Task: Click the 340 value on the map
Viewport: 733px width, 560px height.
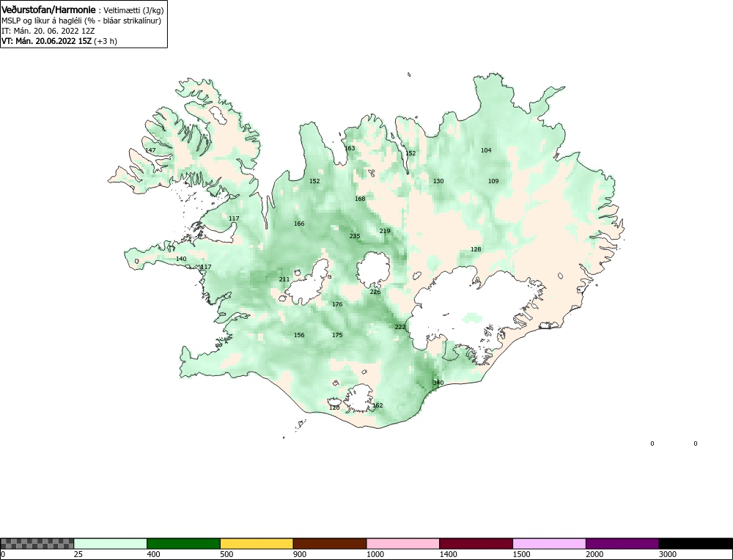Action: click(438, 383)
